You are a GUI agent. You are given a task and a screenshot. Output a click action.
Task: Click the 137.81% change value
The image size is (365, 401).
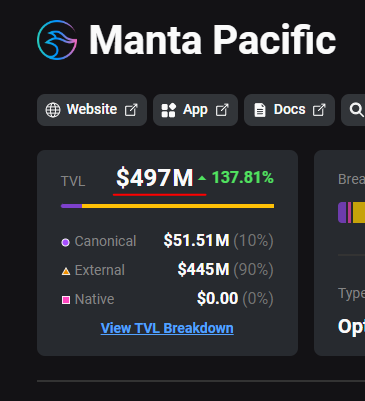click(x=243, y=177)
